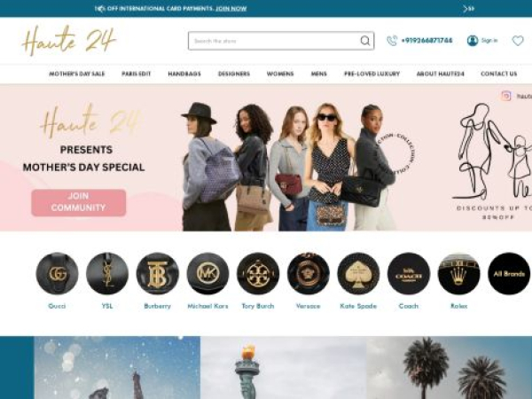This screenshot has height=399, width=532.
Task: Click the Join Community button
Action: click(x=79, y=202)
